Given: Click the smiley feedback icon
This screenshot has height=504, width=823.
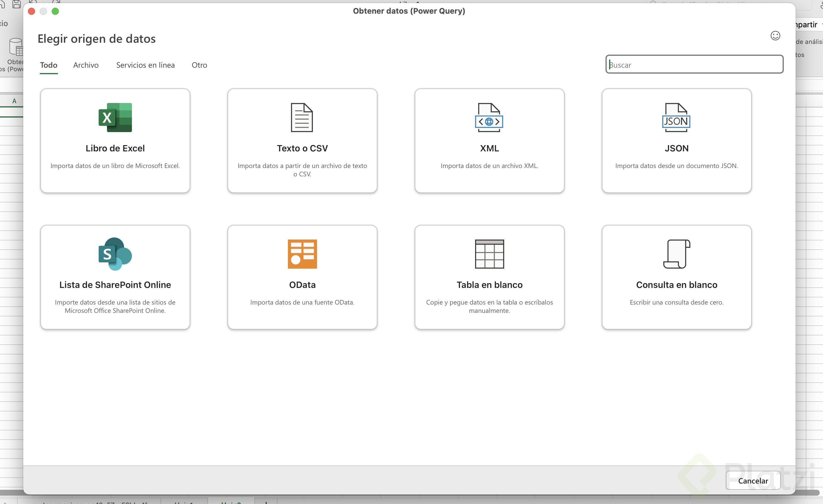Looking at the screenshot, I should click(x=775, y=36).
